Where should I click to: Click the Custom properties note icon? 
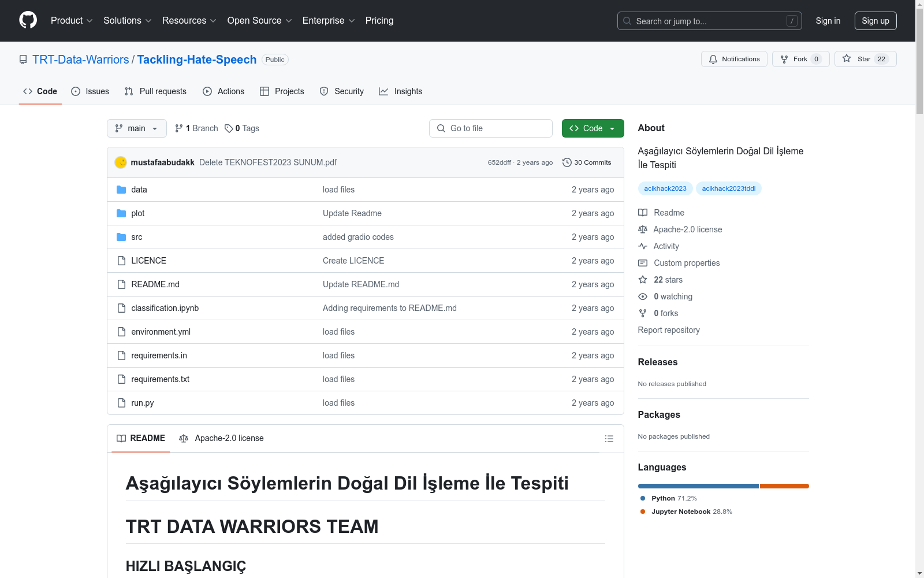point(643,263)
